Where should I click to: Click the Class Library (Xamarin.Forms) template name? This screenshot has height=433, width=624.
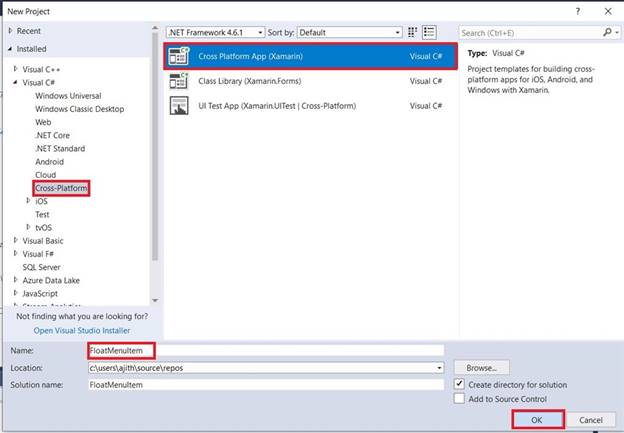click(x=250, y=81)
